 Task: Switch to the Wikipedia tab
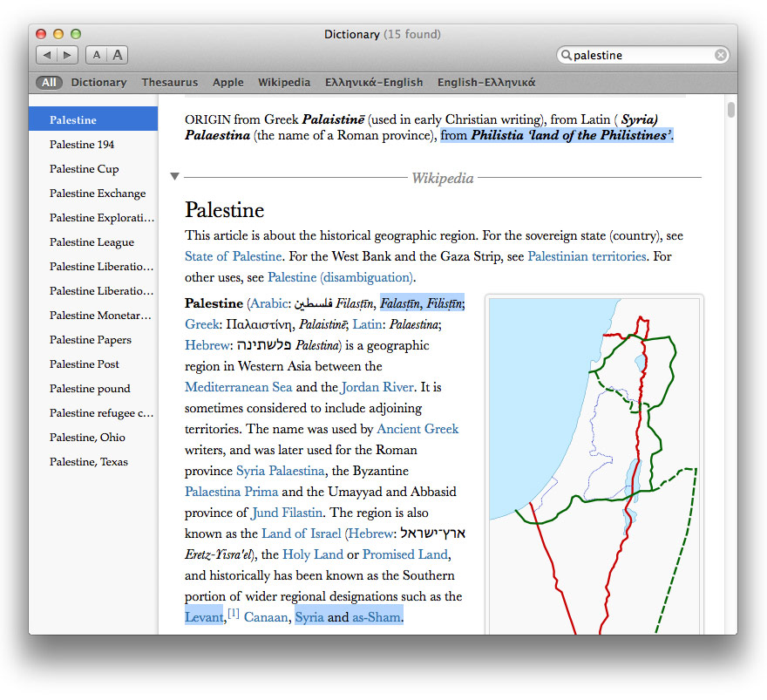coord(284,82)
